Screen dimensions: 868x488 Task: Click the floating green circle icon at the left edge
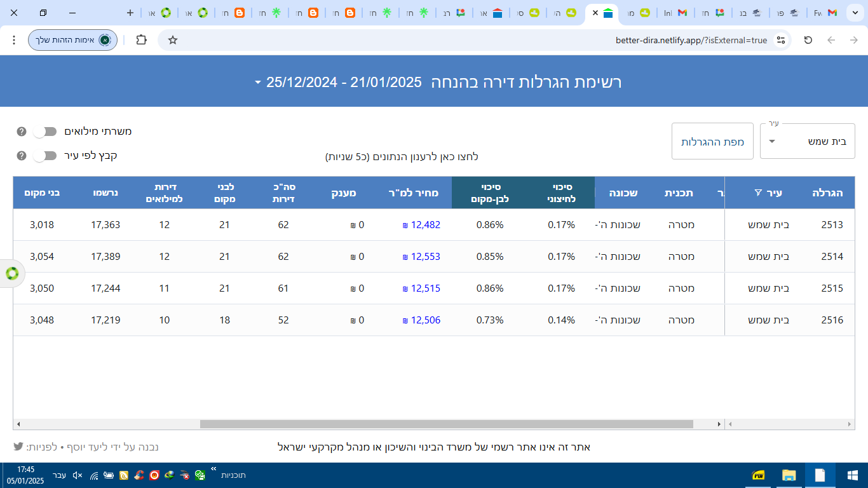(x=12, y=274)
